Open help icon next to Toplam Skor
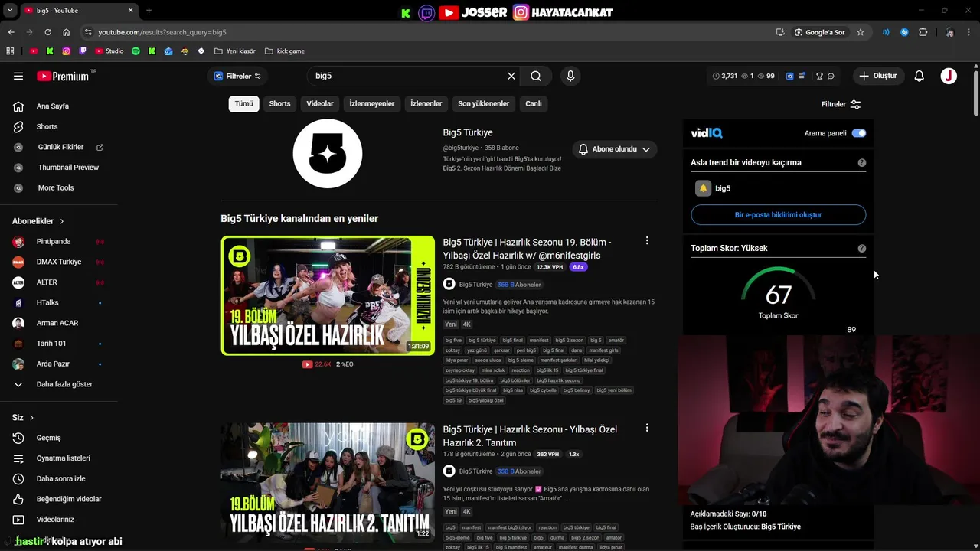The width and height of the screenshot is (980, 551). point(862,249)
